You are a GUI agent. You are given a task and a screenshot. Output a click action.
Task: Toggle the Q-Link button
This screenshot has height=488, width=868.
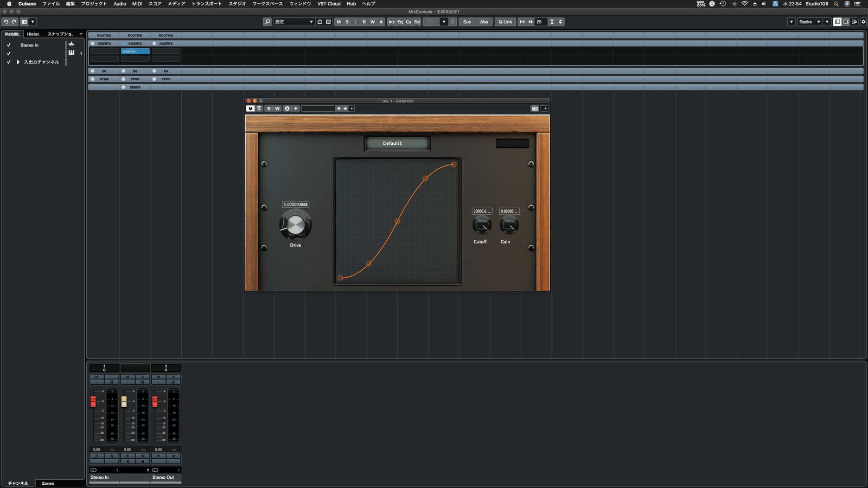point(505,22)
